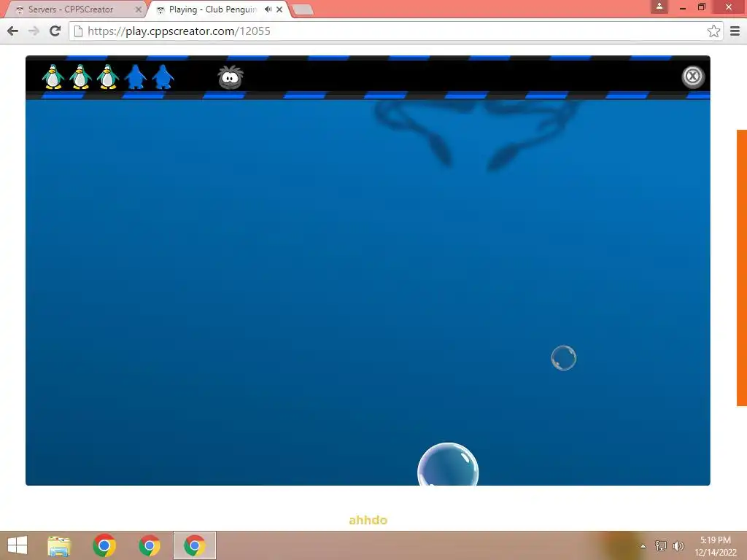Viewport: 747px width, 560px height.
Task: Click the first green penguin life icon
Action: point(53,77)
